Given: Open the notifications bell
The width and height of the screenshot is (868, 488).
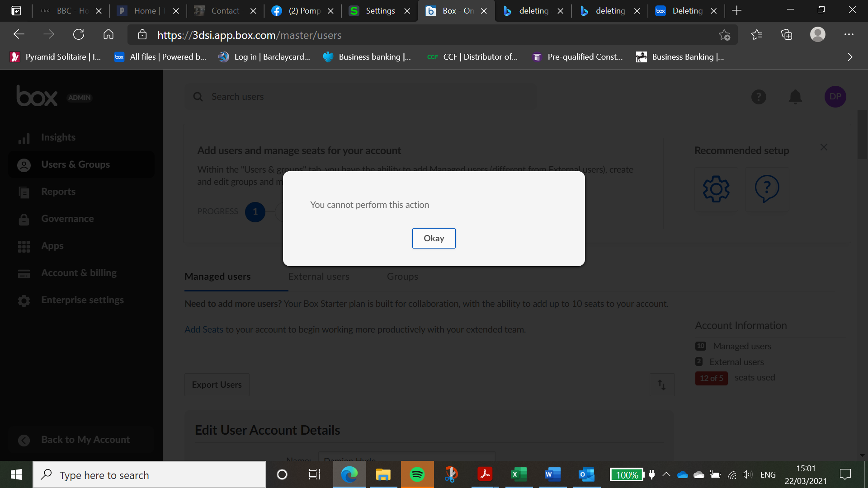Looking at the screenshot, I should (795, 97).
